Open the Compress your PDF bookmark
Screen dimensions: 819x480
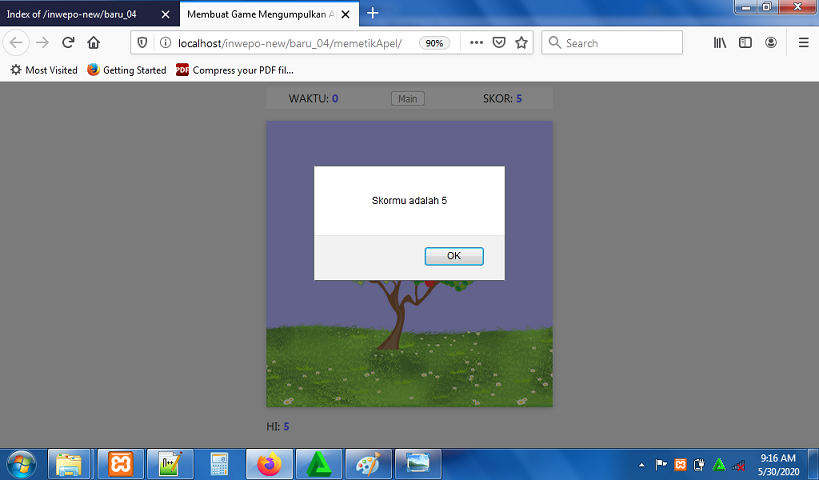[235, 70]
